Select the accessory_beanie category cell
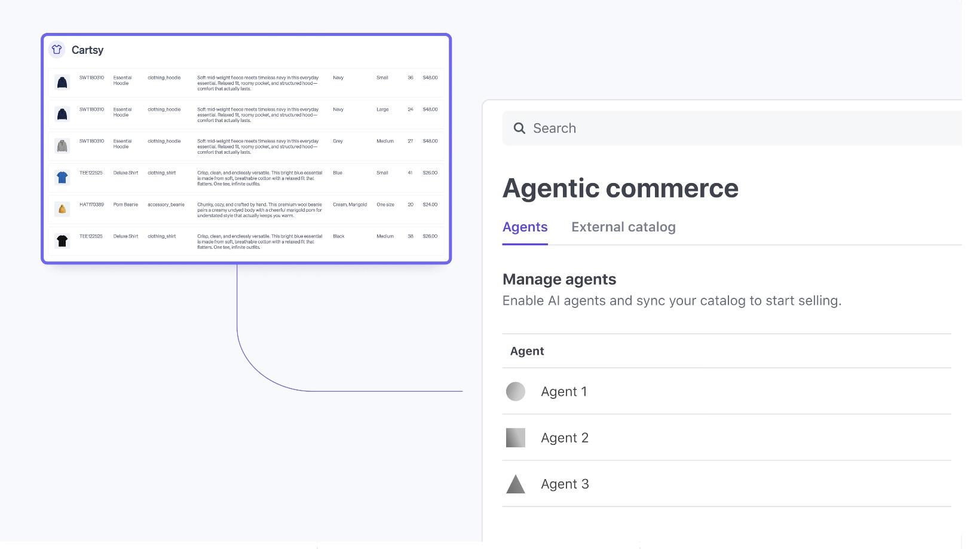This screenshot has height=549, width=980. pyautogui.click(x=166, y=205)
